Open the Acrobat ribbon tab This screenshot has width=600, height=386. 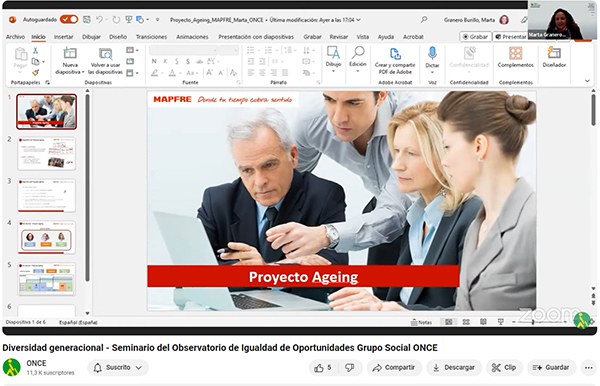[413, 37]
